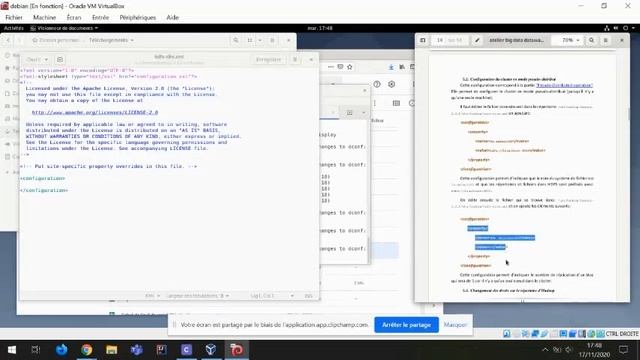The image size is (640, 360).
Task: Click the file manager search icon
Action: click(x=236, y=40)
